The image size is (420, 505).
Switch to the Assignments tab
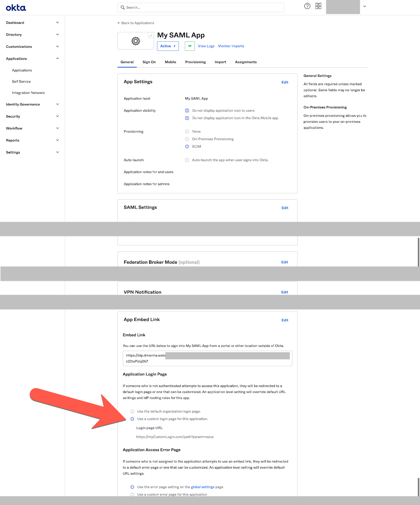point(246,62)
